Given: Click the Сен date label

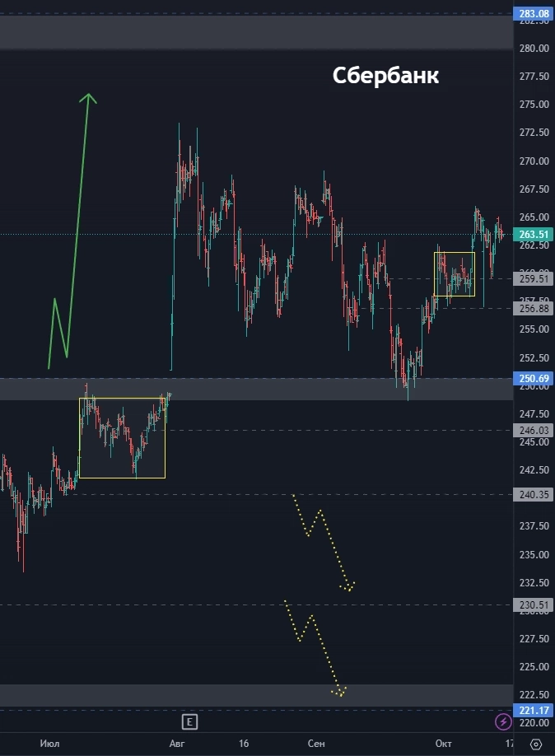Looking at the screenshot, I should coord(316,744).
